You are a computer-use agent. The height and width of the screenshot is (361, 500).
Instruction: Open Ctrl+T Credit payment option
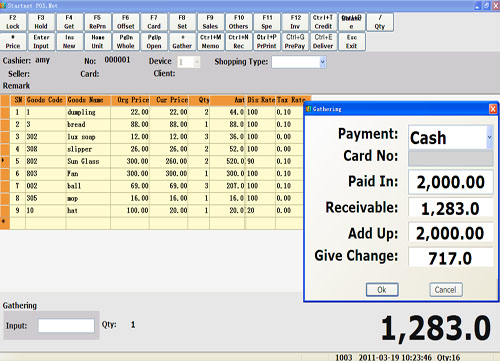coord(323,22)
